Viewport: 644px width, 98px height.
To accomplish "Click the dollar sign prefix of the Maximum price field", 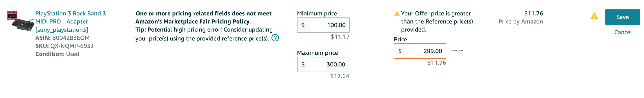I will pyautogui.click(x=303, y=64).
